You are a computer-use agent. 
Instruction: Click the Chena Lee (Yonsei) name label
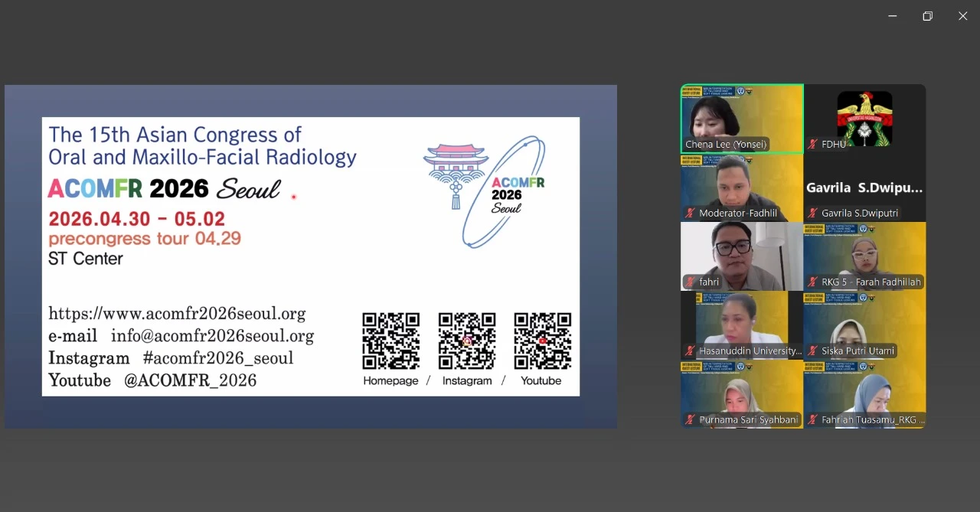click(x=726, y=144)
